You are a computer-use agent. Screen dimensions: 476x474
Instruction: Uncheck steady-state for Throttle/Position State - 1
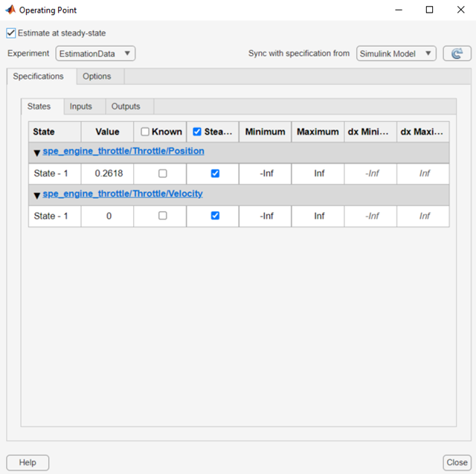[215, 173]
